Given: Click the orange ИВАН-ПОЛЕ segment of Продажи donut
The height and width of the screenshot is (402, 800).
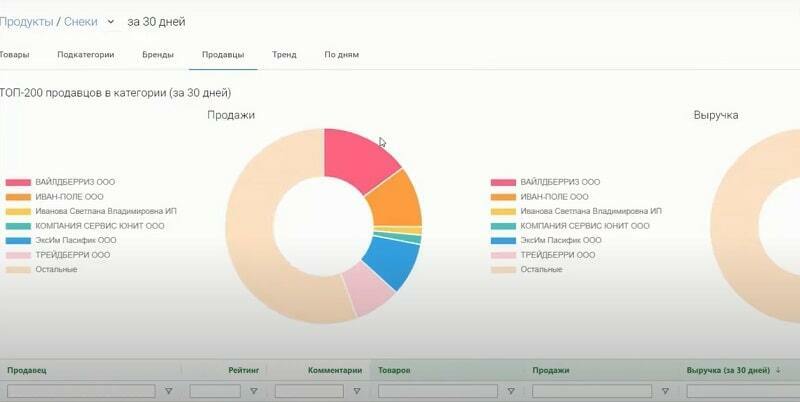Looking at the screenshot, I should coord(395,200).
